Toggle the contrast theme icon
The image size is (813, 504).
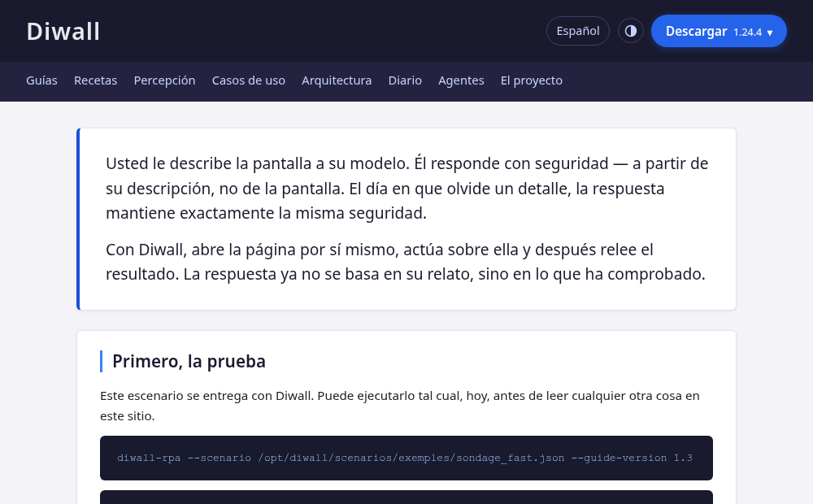pos(631,31)
